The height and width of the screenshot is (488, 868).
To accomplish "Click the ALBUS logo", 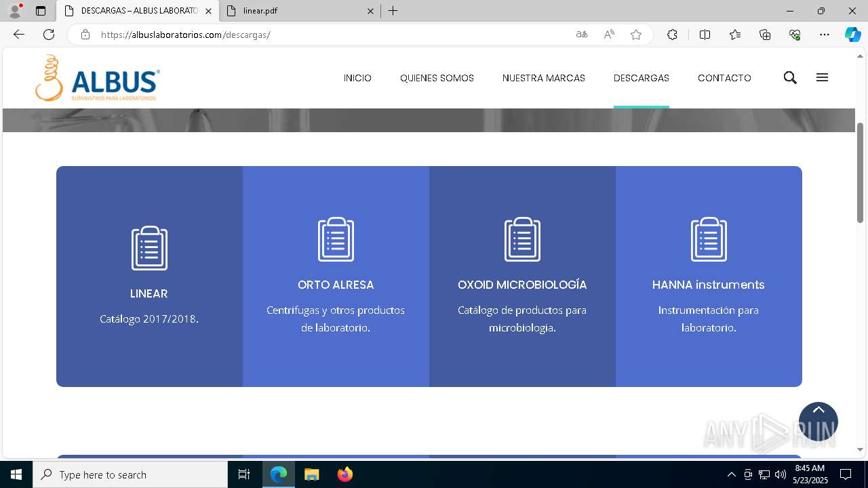I will tap(98, 78).
